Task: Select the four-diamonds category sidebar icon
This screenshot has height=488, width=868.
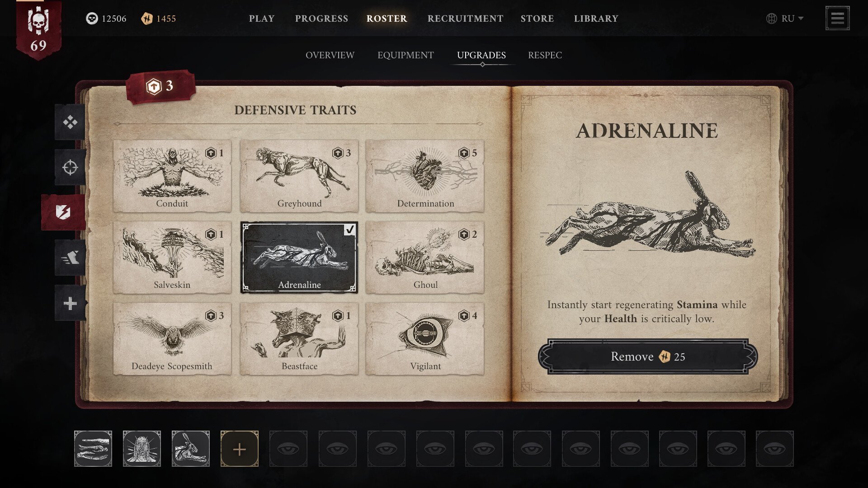Action: tap(70, 122)
